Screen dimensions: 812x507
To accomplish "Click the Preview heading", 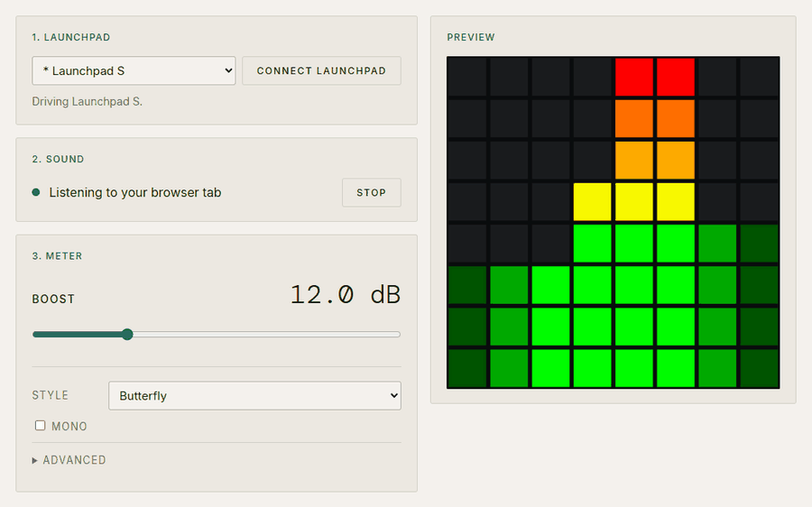I will pyautogui.click(x=471, y=37).
